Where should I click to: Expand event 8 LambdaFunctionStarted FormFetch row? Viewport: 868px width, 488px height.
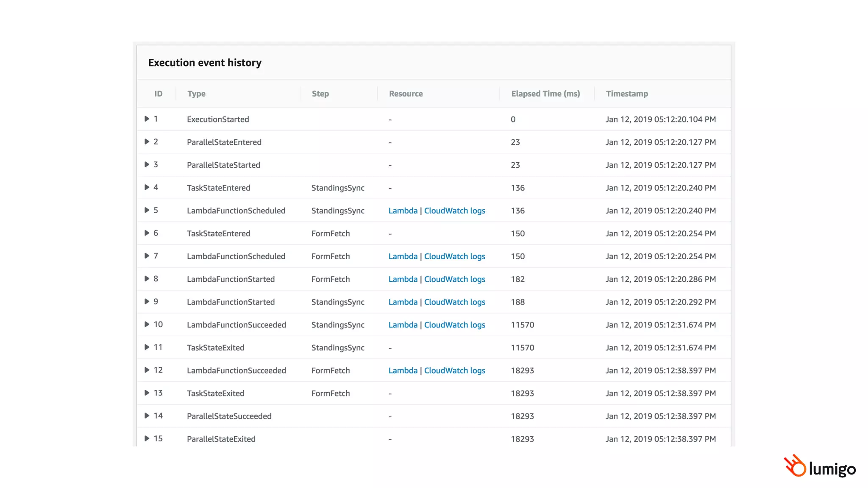(x=147, y=279)
